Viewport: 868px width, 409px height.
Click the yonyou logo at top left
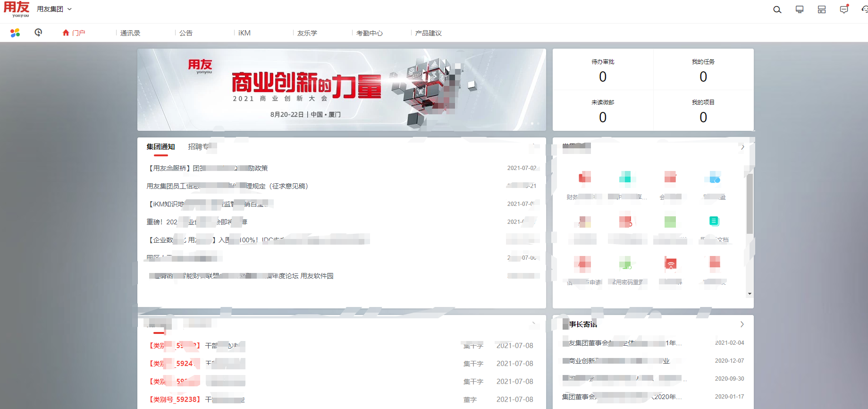(17, 9)
